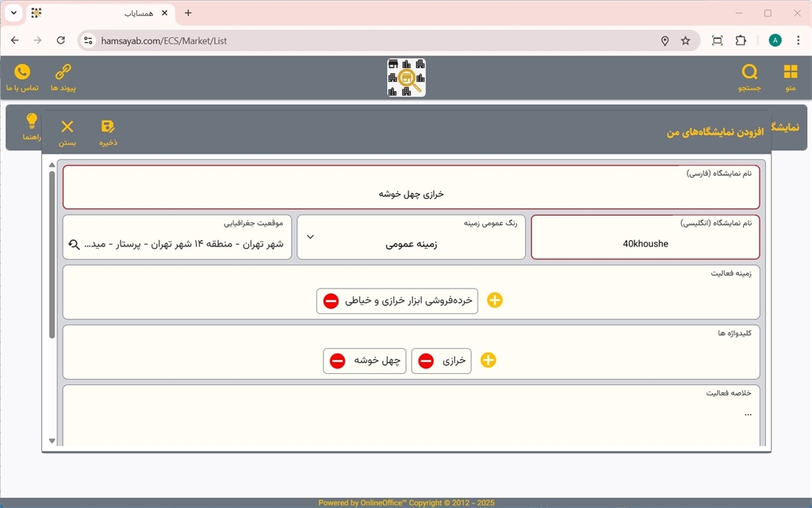Click the Hamsayab site logo
Viewport: 812px width, 508px height.
[406, 78]
